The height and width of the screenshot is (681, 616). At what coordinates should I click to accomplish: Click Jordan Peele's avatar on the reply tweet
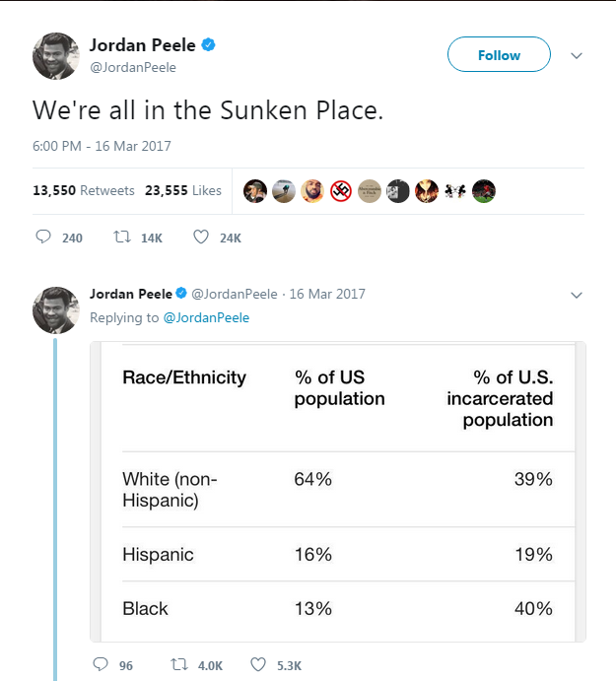coord(56,309)
